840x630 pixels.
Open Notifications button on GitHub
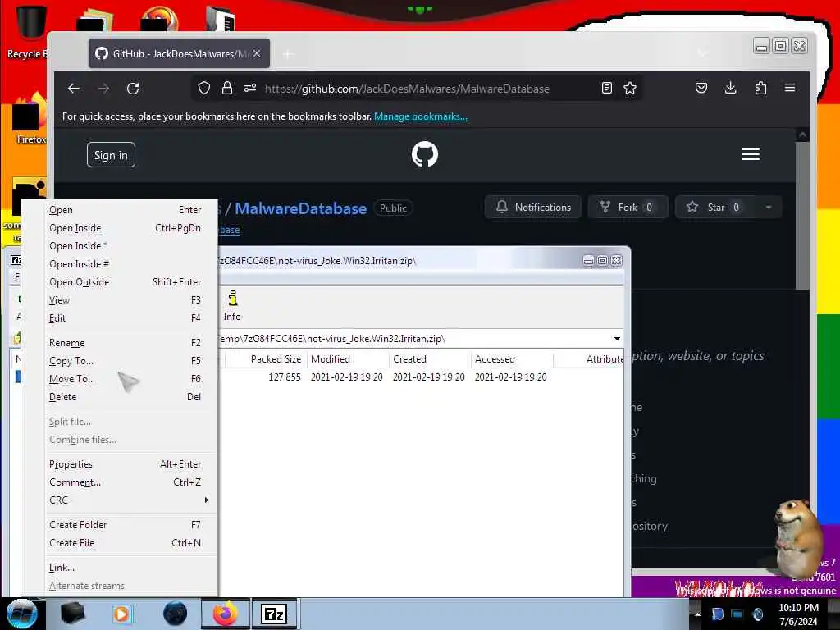(x=533, y=208)
